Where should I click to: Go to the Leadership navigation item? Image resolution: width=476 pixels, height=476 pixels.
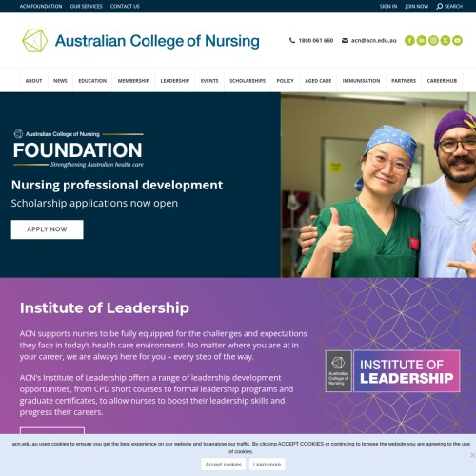[x=175, y=81]
